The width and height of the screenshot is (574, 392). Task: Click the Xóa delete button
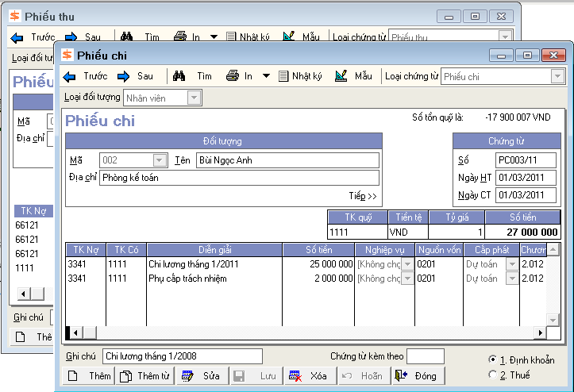310,376
